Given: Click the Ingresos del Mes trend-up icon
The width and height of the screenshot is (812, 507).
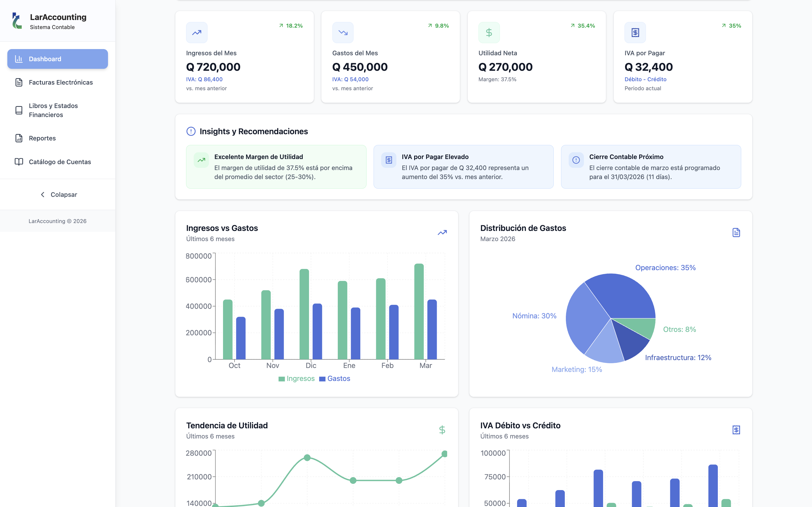Looking at the screenshot, I should (x=197, y=32).
